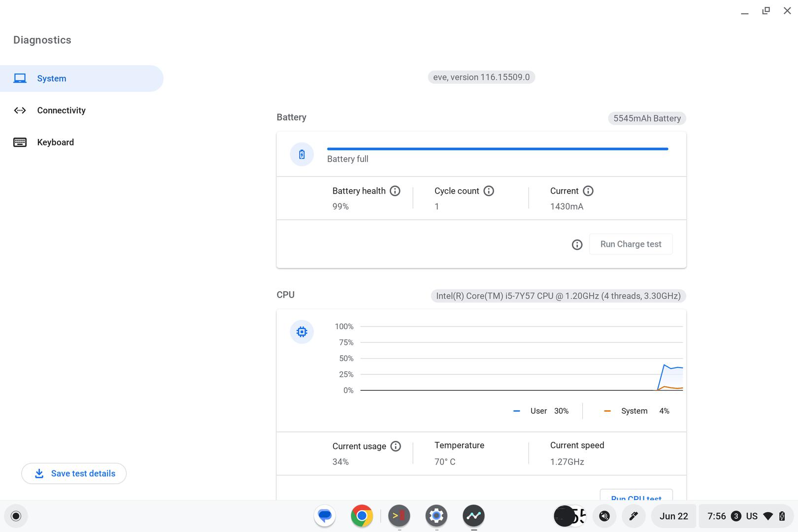
Task: Open the stylus pen tools
Action: click(x=633, y=516)
